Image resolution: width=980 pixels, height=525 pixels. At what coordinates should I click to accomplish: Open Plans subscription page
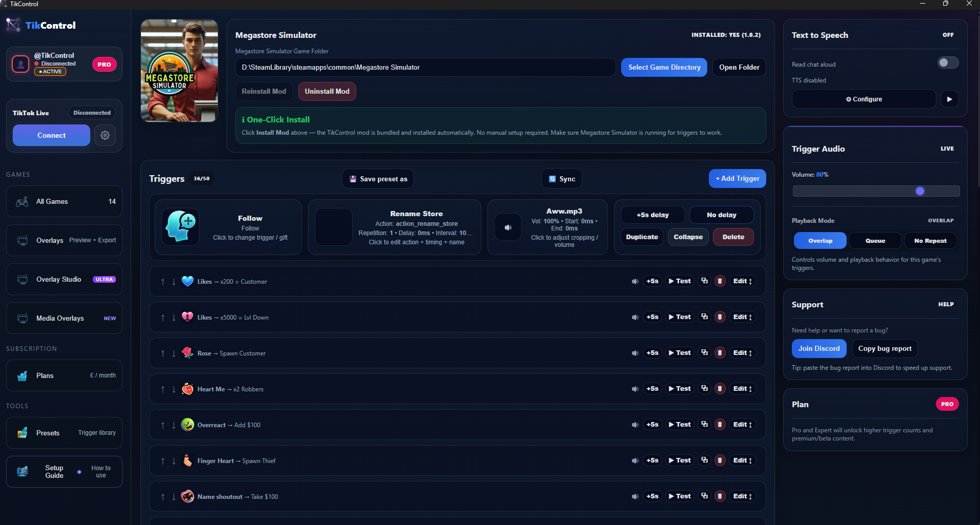[x=64, y=375]
